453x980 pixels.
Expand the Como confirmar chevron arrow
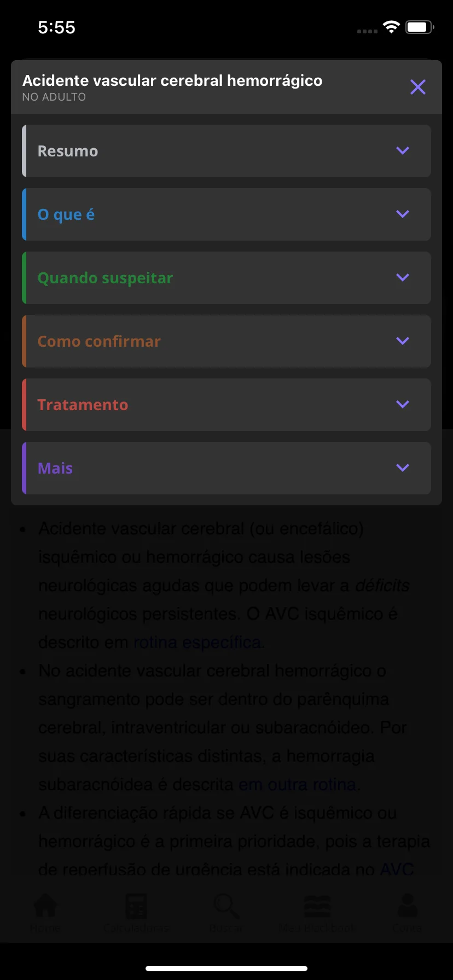[403, 341]
